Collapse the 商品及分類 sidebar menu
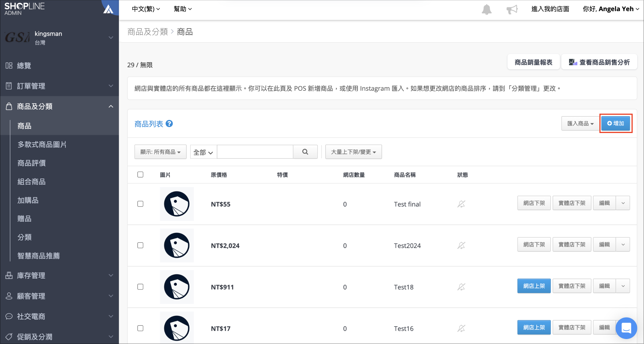Viewport: 644px width, 344px height. tap(60, 106)
